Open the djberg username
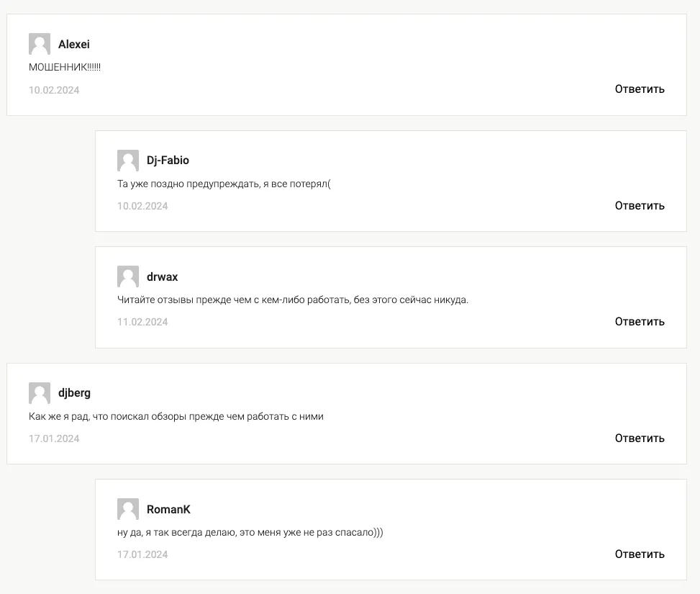This screenshot has width=700, height=594. coord(74,393)
